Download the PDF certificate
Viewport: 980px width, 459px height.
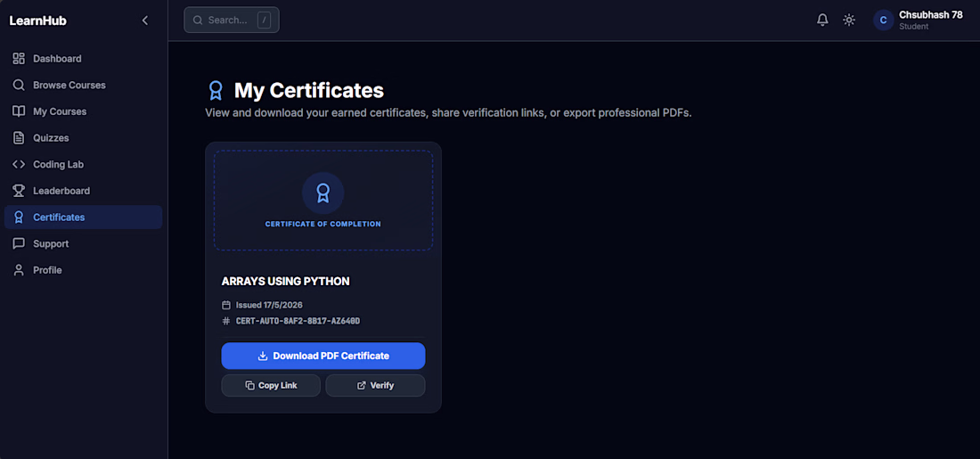pos(323,356)
